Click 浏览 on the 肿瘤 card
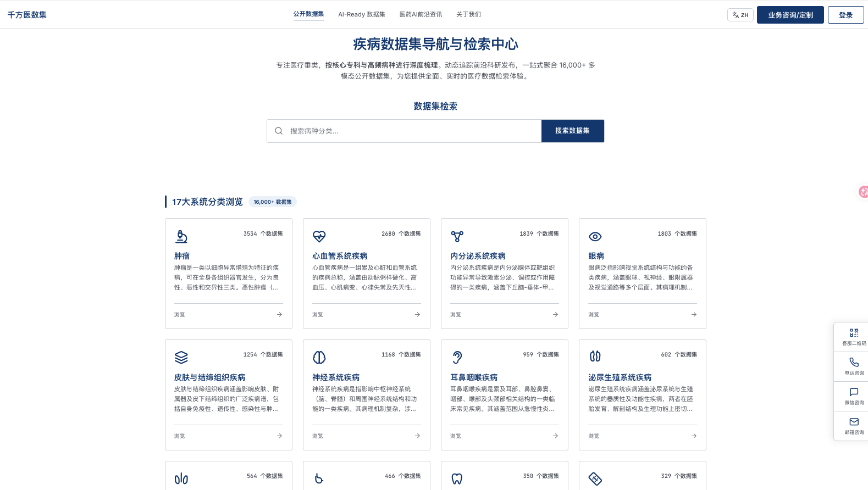This screenshot has height=490, width=868. tap(180, 315)
